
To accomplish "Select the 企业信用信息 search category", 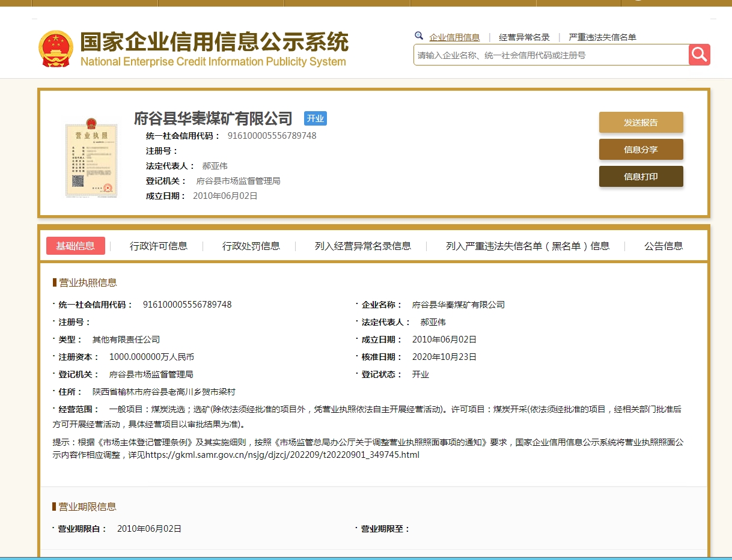I will point(454,37).
